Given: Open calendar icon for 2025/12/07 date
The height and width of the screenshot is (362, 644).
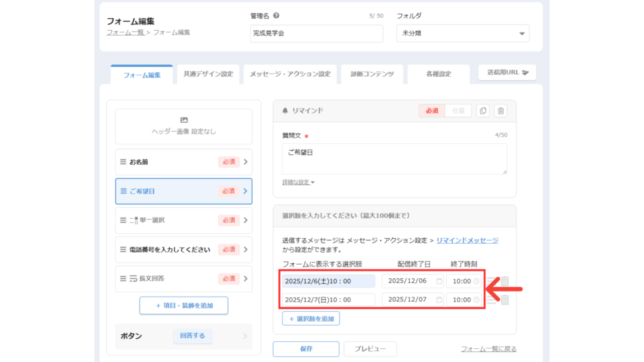Looking at the screenshot, I should click(x=439, y=300).
